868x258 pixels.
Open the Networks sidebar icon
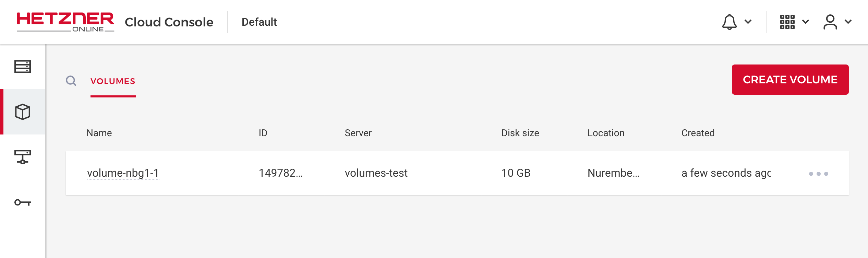(23, 157)
